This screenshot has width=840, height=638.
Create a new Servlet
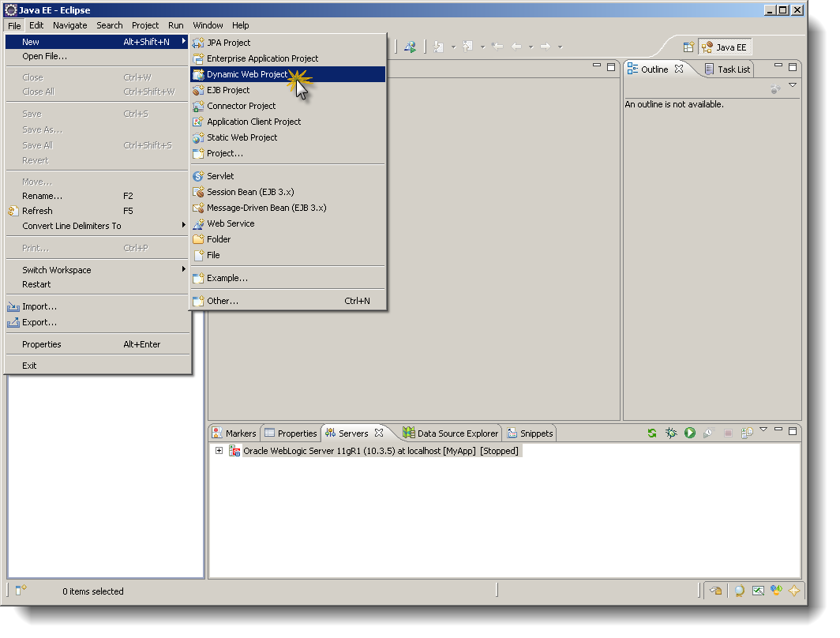(221, 175)
